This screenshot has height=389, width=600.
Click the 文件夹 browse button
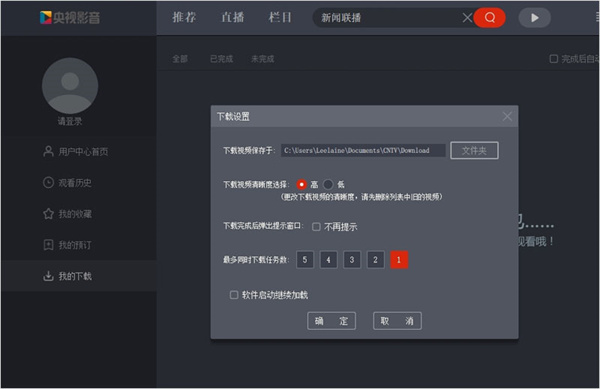coord(474,150)
